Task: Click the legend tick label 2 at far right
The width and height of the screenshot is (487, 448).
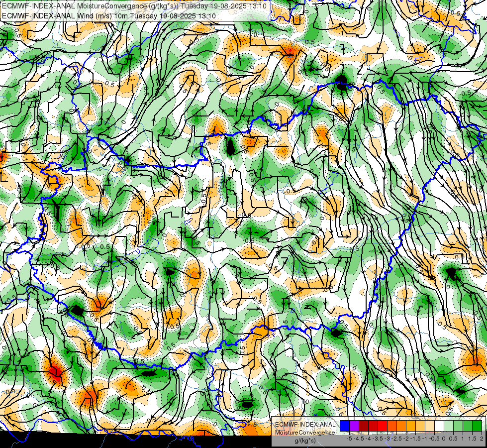Action: pos(482,439)
